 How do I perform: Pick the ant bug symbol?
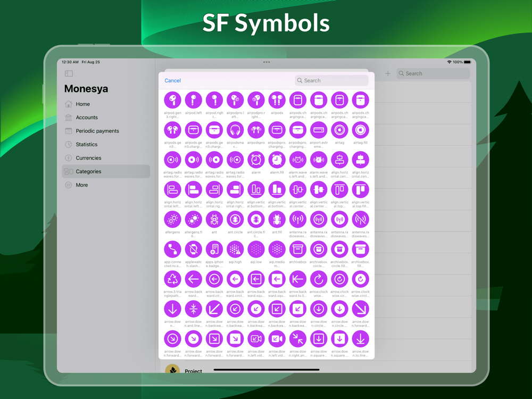tap(214, 220)
